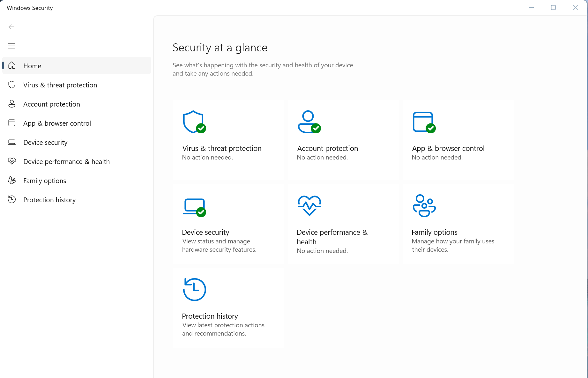Click the back arrow icon
Viewport: 588px width, 378px height.
click(11, 27)
